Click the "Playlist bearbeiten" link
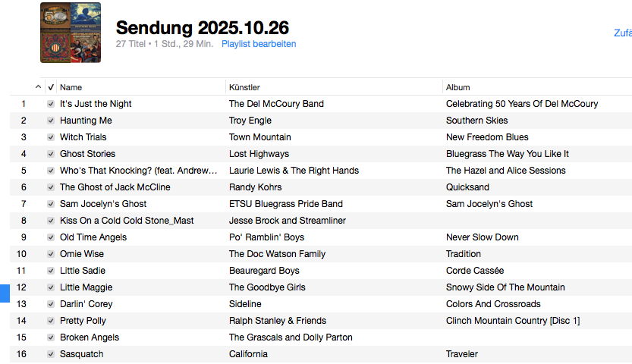This screenshot has height=364, width=632. [x=259, y=44]
